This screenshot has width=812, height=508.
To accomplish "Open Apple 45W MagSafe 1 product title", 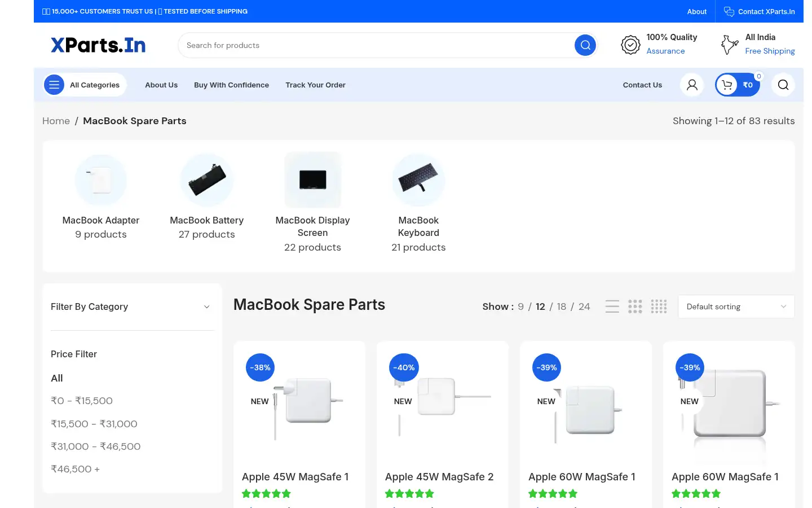I will 295,477.
